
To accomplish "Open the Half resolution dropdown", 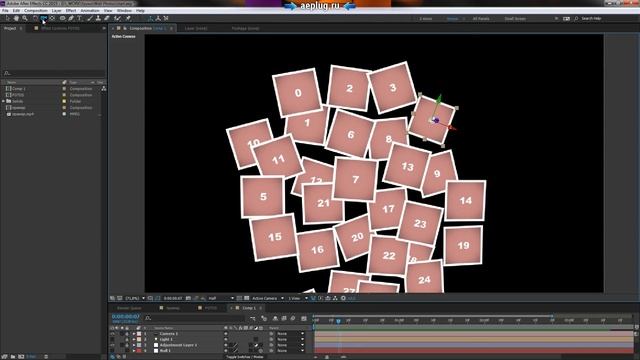I will coord(221,298).
